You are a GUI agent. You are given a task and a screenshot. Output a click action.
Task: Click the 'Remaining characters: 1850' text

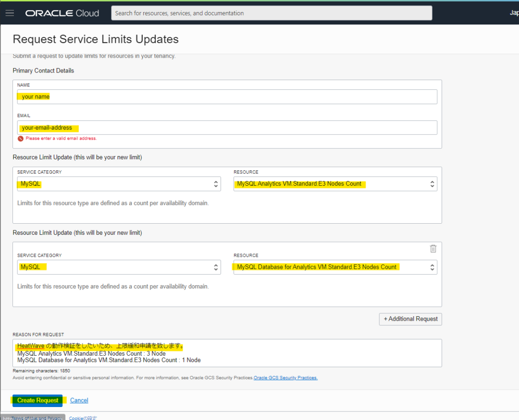pyautogui.click(x=41, y=371)
